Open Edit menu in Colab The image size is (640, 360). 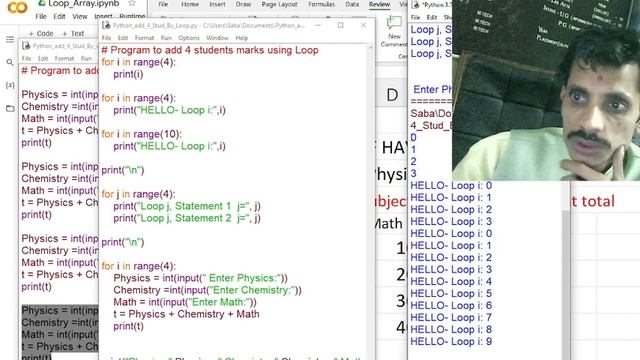[x=59, y=16]
